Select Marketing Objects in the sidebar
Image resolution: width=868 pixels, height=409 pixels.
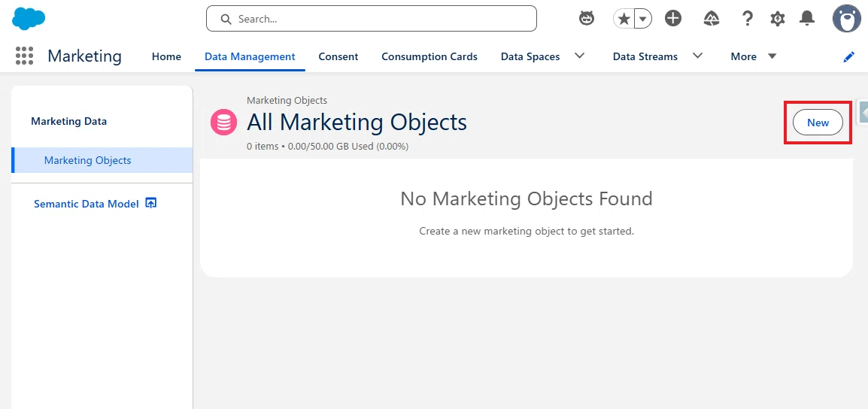click(x=102, y=160)
